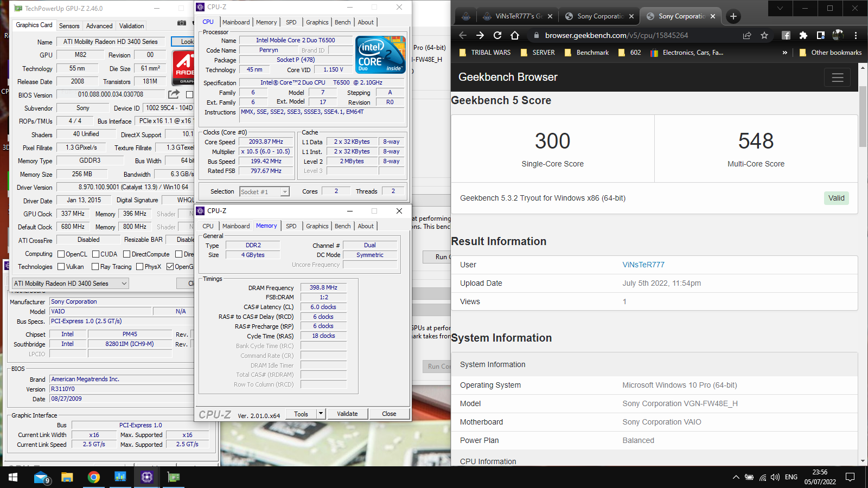Enable the CUDA checkbox

[95, 254]
